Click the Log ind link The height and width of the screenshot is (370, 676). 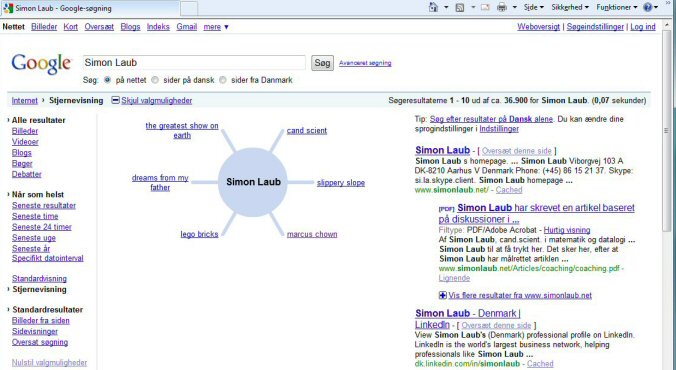643,27
